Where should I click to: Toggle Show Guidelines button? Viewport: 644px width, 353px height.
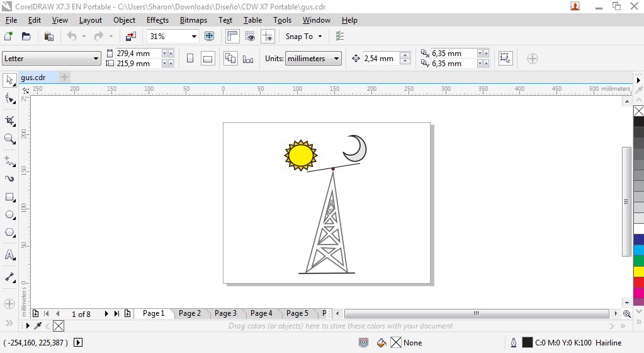point(268,36)
